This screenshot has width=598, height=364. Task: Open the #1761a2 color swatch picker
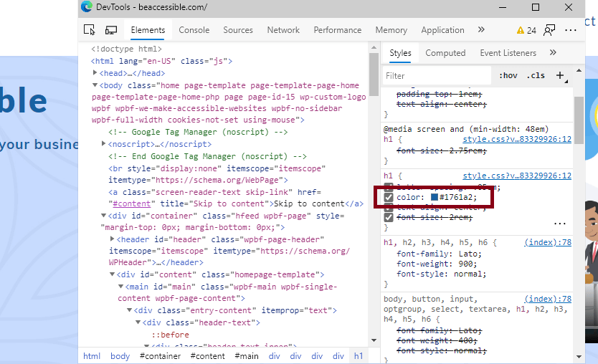click(435, 197)
